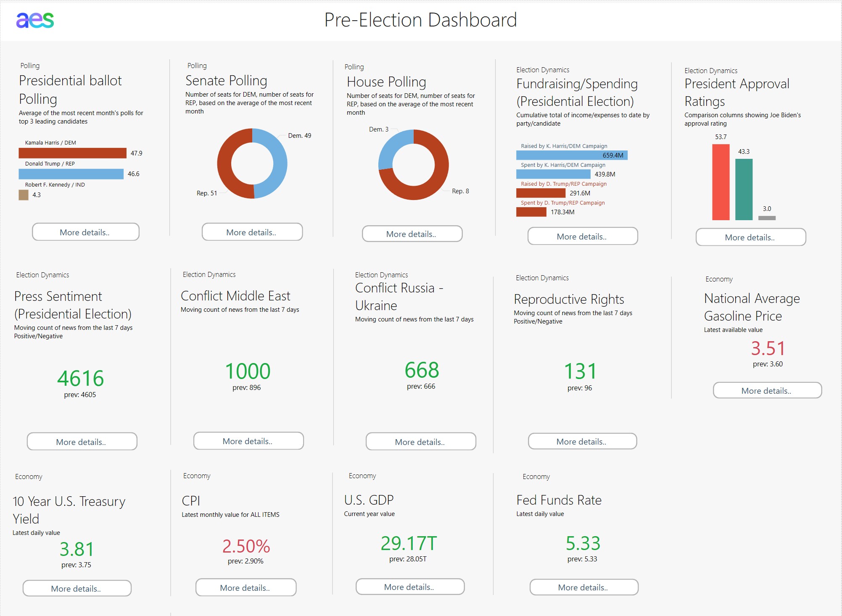Image resolution: width=842 pixels, height=616 pixels.
Task: Open U.S. GDP More details
Action: pos(409,587)
